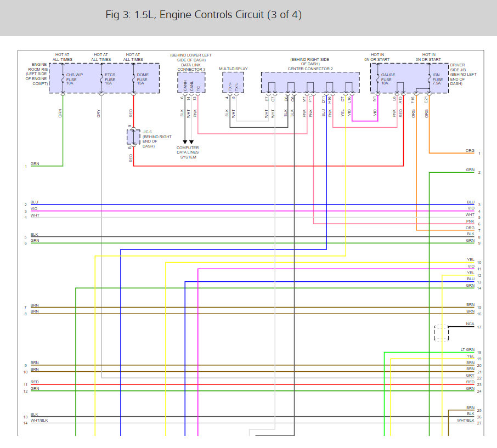Screen dimensions: 497x448
Task: Click the figure title 'Fig 3: 1.5L, Engine Controls Circuit'
Action: click(x=204, y=15)
